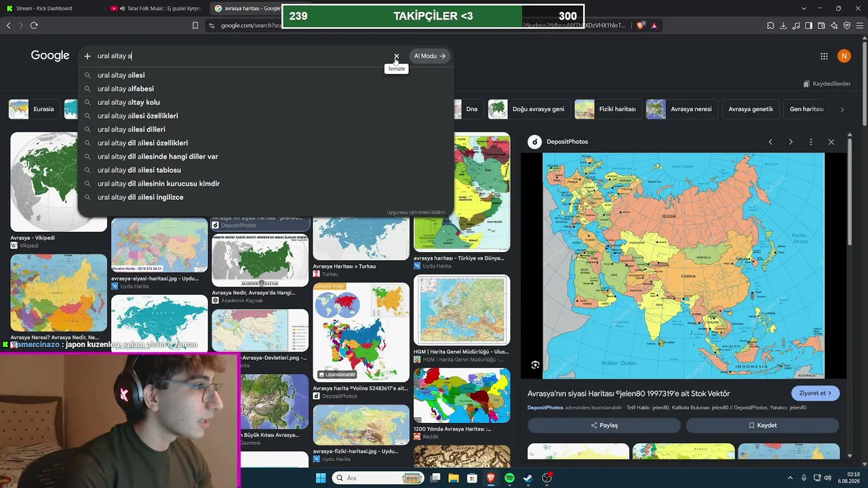Open the Kaydedilenler saved items link
This screenshot has width=868, height=488.
(x=827, y=84)
